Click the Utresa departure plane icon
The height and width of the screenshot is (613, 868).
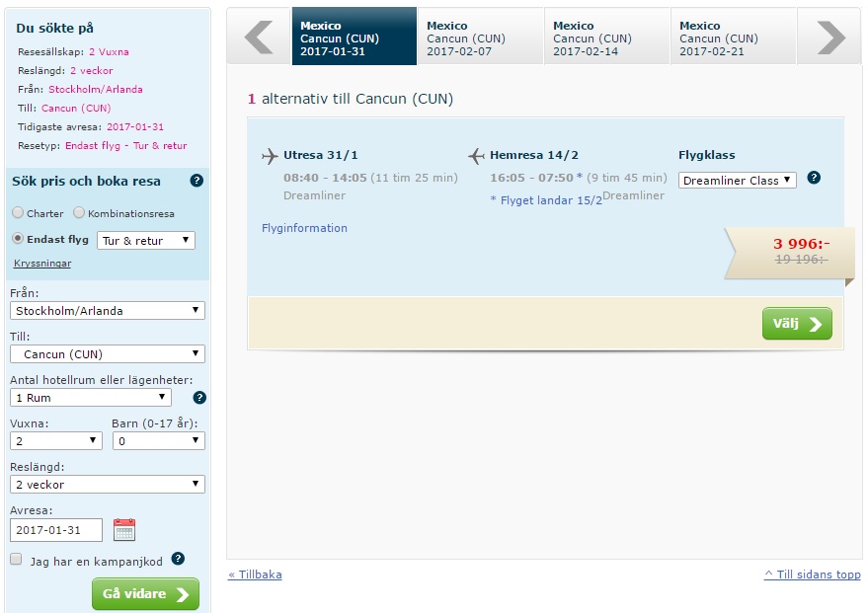[270, 156]
